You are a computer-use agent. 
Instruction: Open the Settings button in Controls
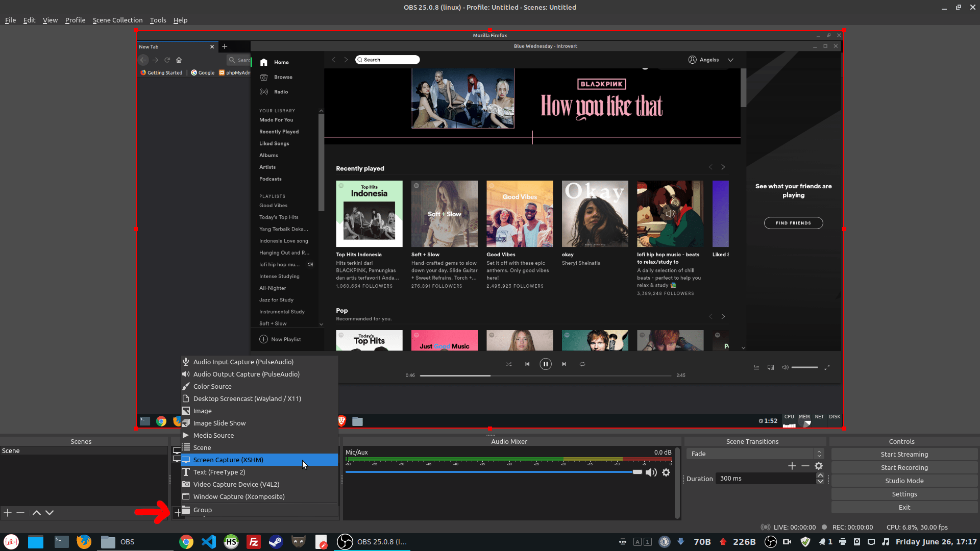[x=904, y=494]
